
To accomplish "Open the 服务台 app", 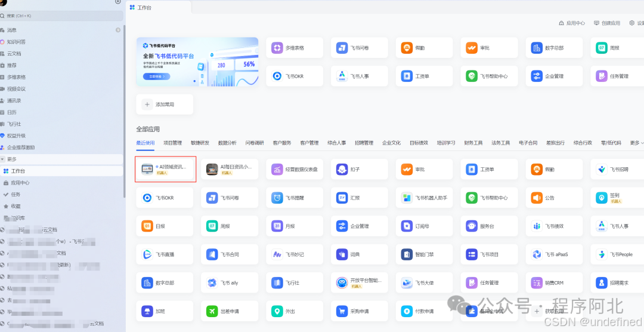I will point(489,226).
